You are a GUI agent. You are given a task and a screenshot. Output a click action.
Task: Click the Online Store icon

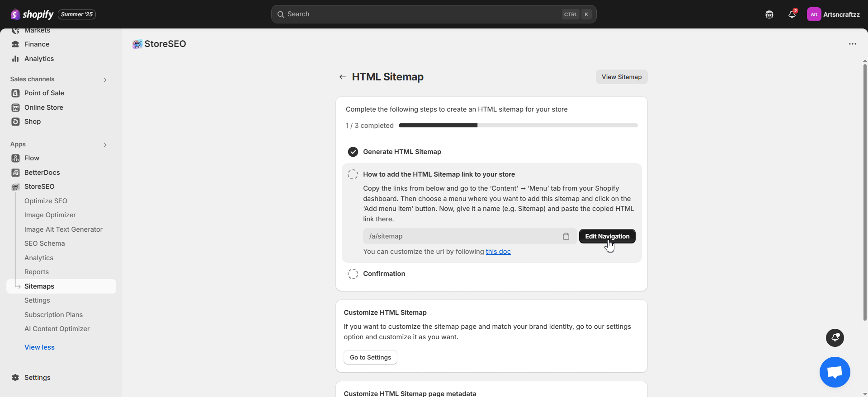[15, 107]
